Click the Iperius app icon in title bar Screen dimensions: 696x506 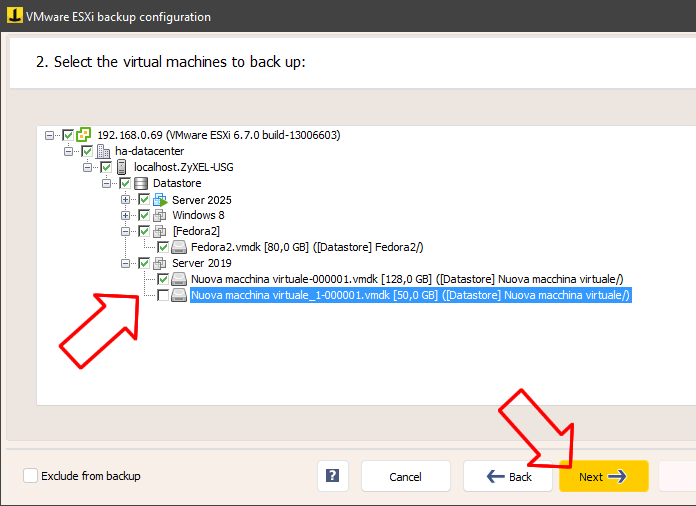click(x=15, y=15)
